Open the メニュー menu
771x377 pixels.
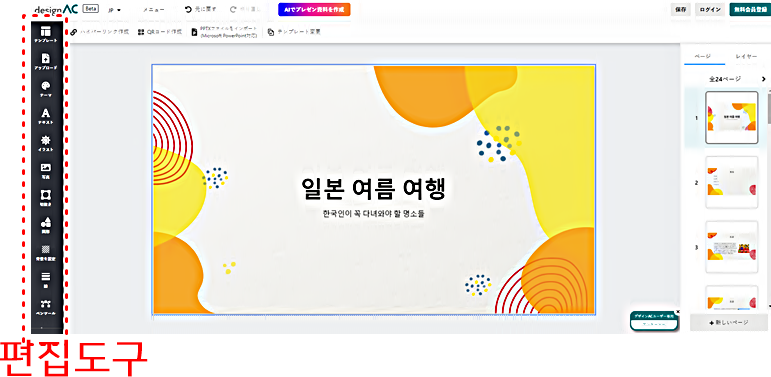[153, 10]
